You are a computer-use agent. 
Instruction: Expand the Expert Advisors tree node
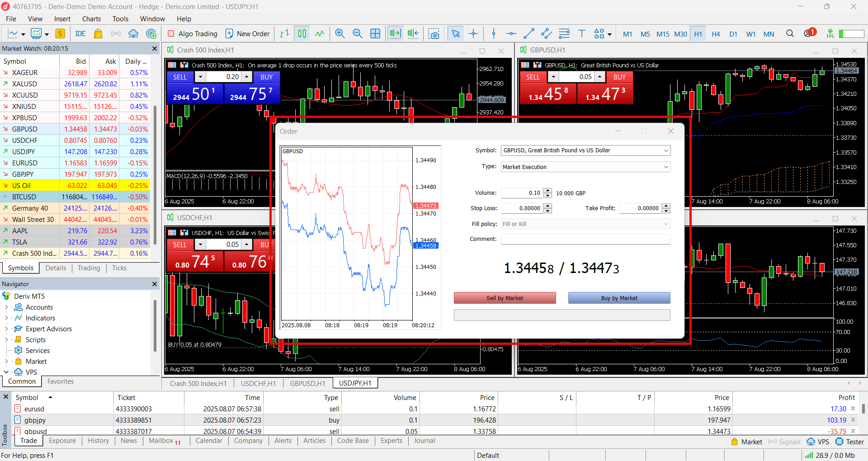click(x=6, y=329)
